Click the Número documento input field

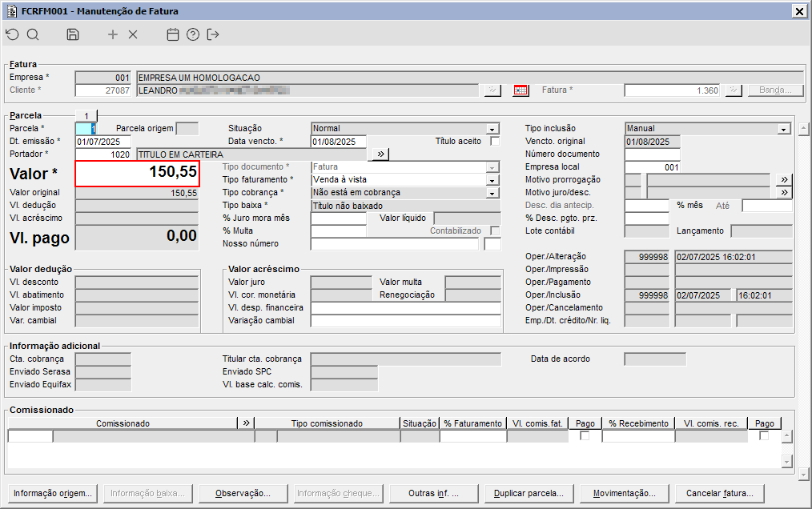click(653, 154)
